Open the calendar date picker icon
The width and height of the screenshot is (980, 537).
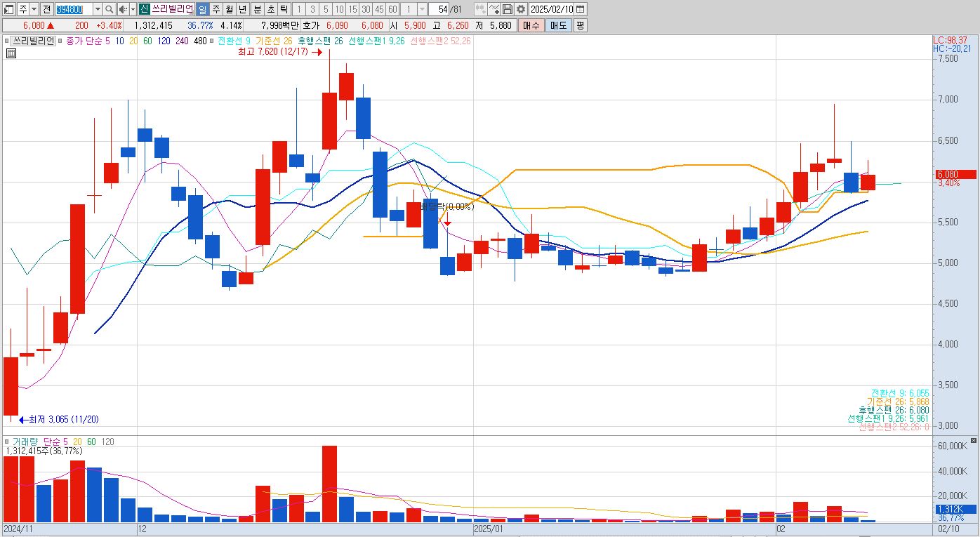581,9
